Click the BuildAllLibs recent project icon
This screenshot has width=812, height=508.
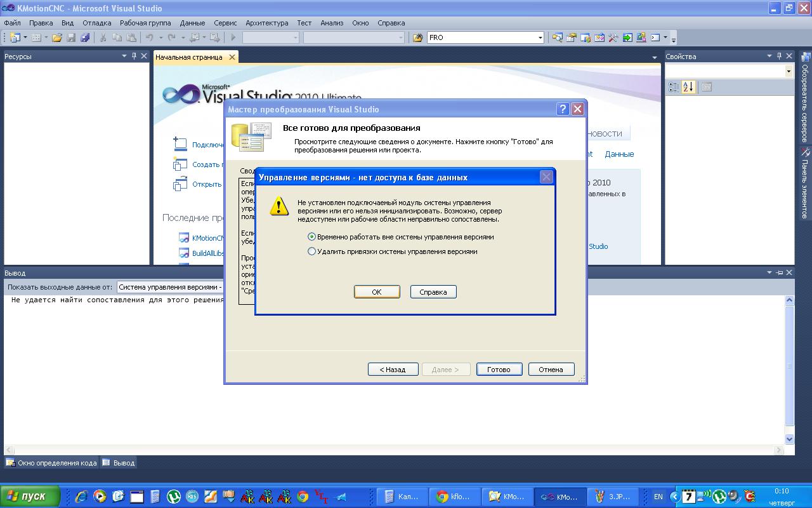coord(184,253)
